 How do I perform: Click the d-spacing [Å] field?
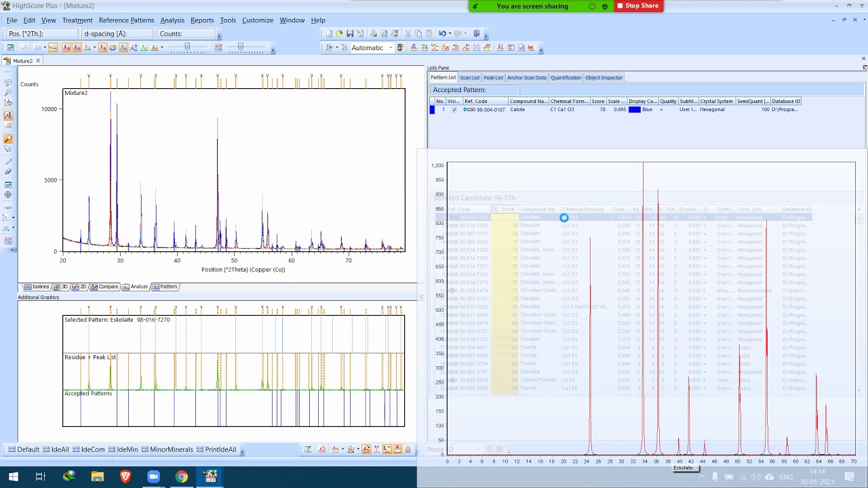(117, 34)
